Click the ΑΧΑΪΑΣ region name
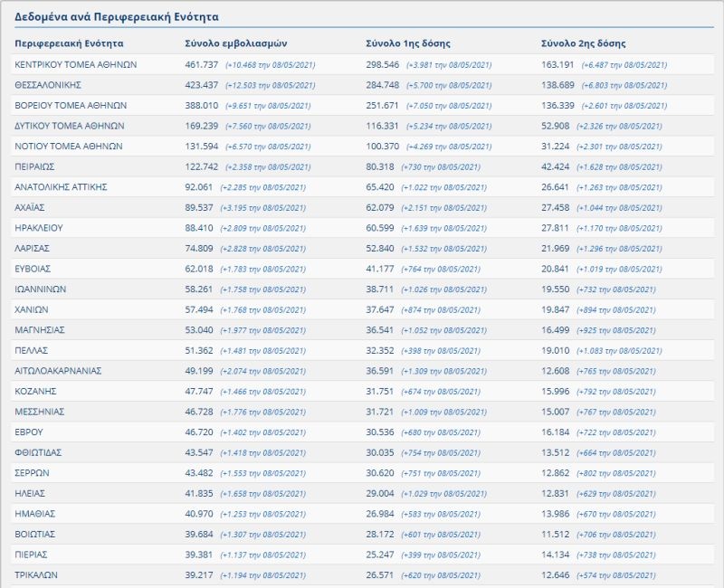 (33, 207)
